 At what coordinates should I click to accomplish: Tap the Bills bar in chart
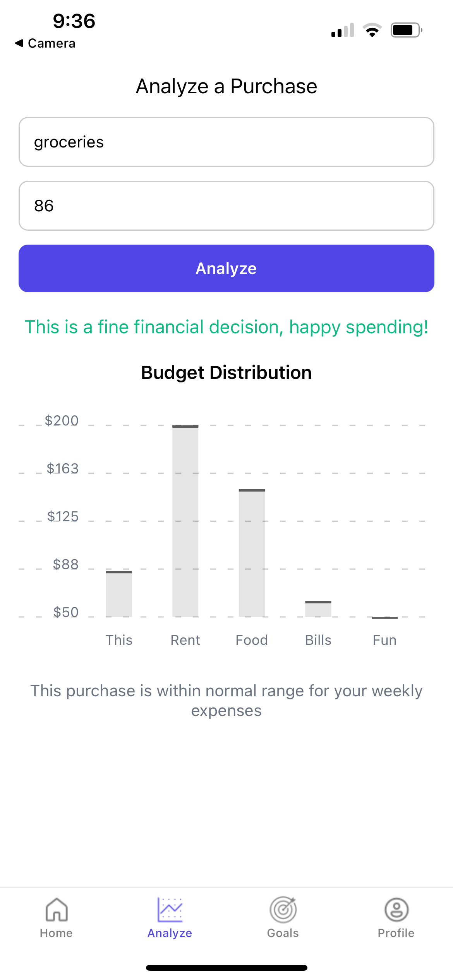318,609
